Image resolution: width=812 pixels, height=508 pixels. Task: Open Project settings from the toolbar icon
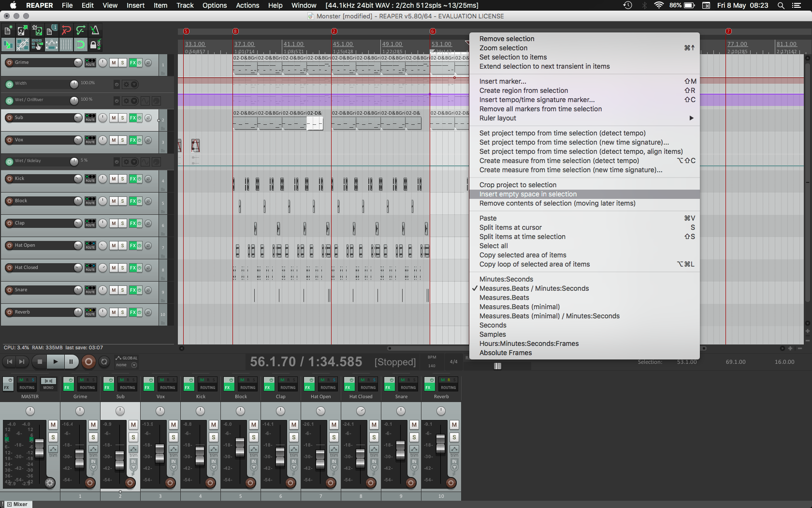pos(52,30)
